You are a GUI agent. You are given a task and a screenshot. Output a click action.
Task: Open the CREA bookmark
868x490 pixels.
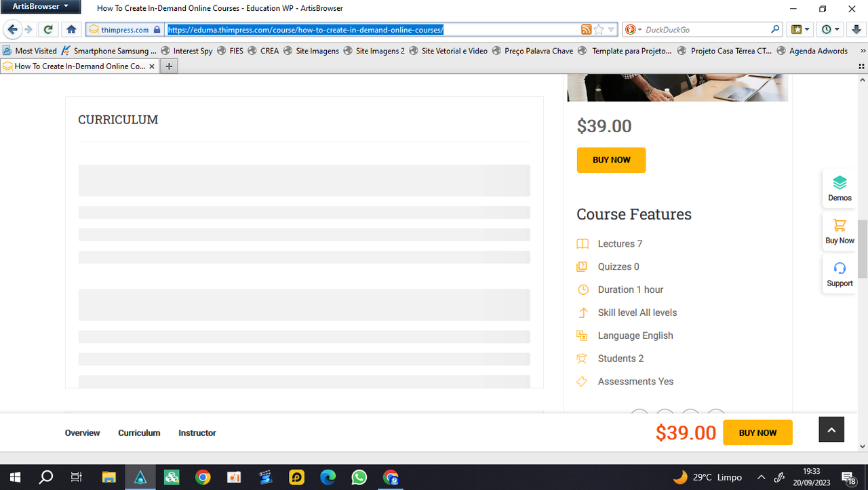(263, 51)
